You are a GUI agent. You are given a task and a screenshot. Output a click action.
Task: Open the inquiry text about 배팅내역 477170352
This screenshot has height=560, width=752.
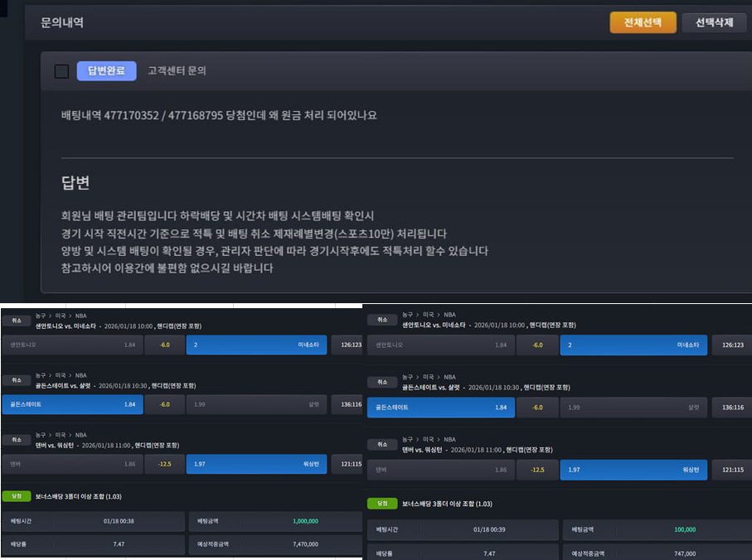tap(219, 115)
